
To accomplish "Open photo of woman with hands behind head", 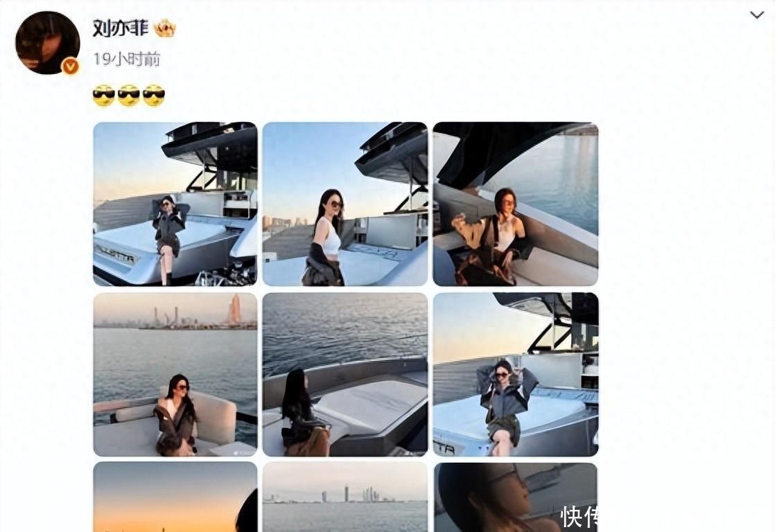I will pos(516,375).
